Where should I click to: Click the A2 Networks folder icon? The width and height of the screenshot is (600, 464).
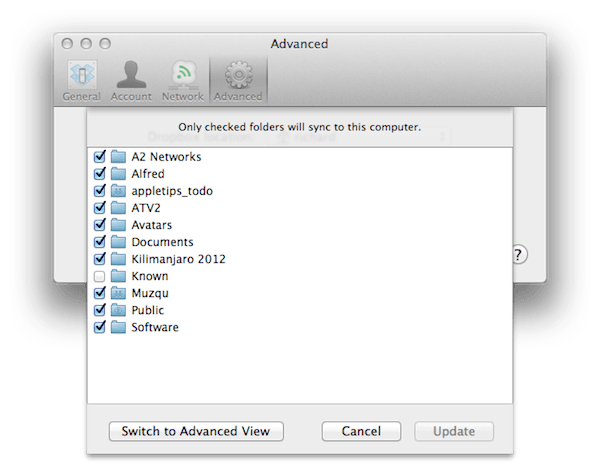click(118, 157)
